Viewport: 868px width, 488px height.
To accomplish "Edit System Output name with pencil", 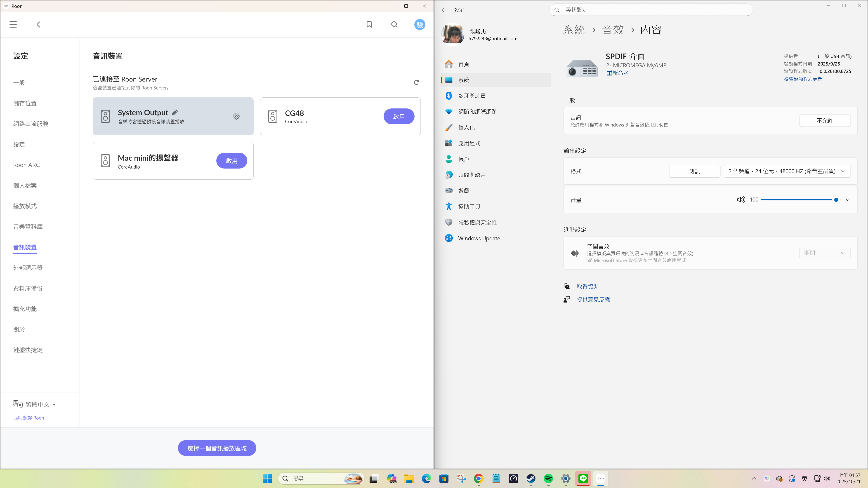I will 175,113.
